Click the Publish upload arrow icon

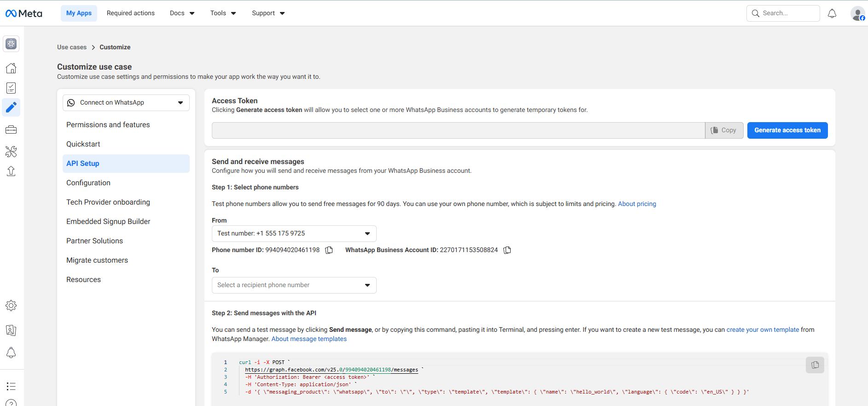[11, 171]
